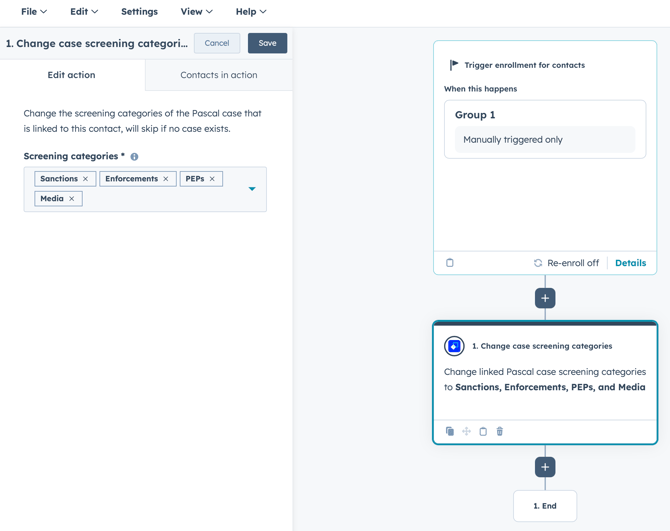Remove the PEPs category tag
The height and width of the screenshot is (531, 670).
[212, 179]
